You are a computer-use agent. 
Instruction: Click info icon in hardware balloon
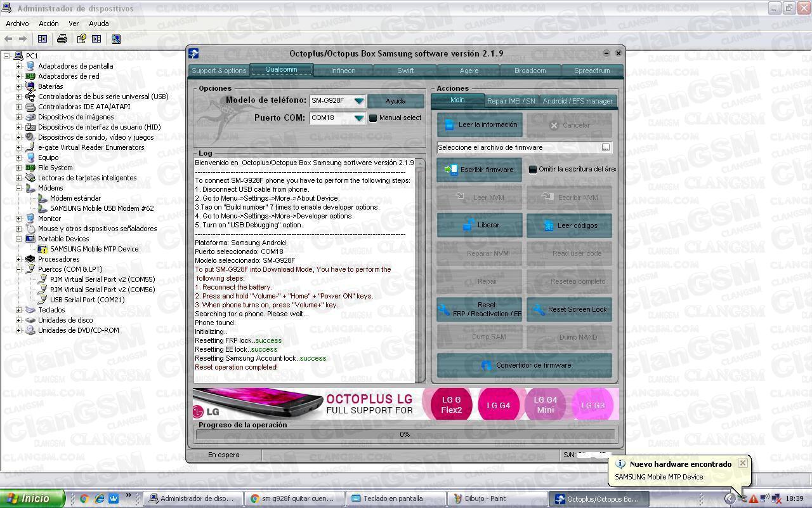[620, 464]
